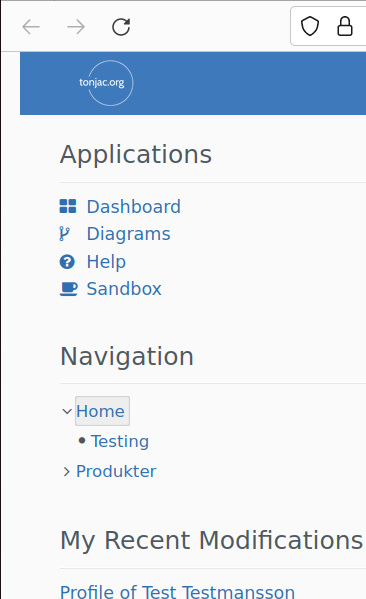Click the browser back arrow
Screen dimensions: 366x599
pos(31,27)
